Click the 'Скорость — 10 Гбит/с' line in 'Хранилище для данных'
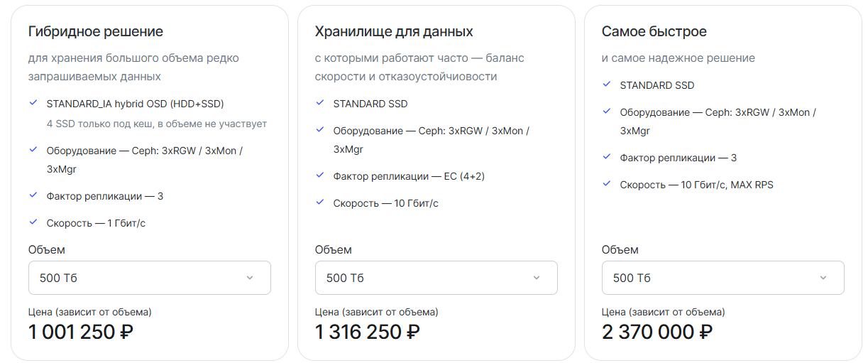868x363 pixels. coord(386,203)
